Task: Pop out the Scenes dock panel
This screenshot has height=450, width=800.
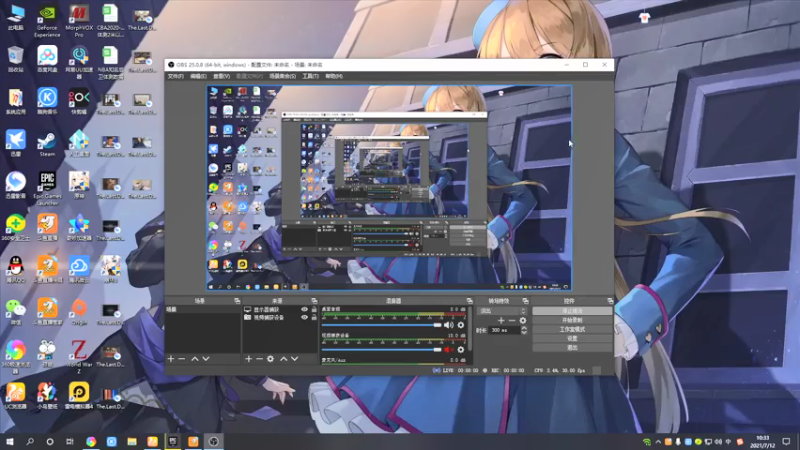Action: 237,301
